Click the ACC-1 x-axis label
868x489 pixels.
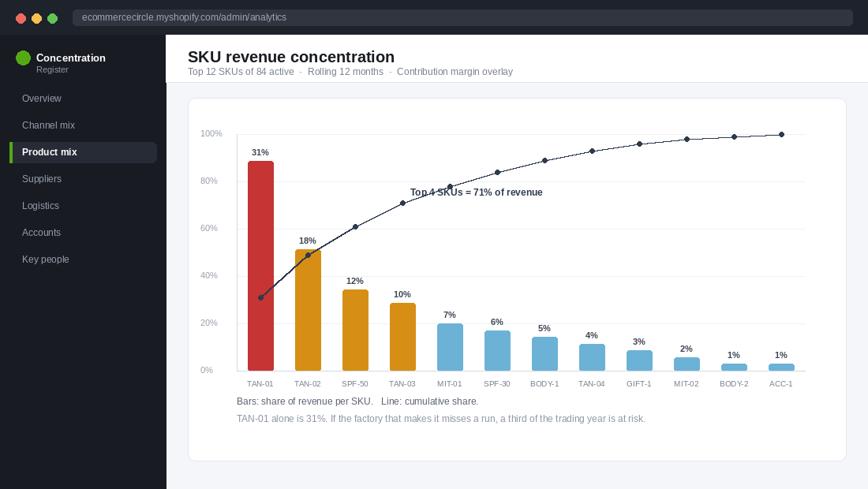(780, 383)
